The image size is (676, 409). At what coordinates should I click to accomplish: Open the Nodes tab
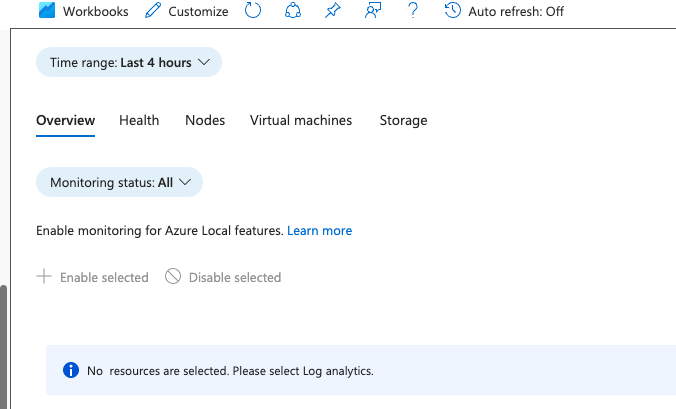pos(205,120)
